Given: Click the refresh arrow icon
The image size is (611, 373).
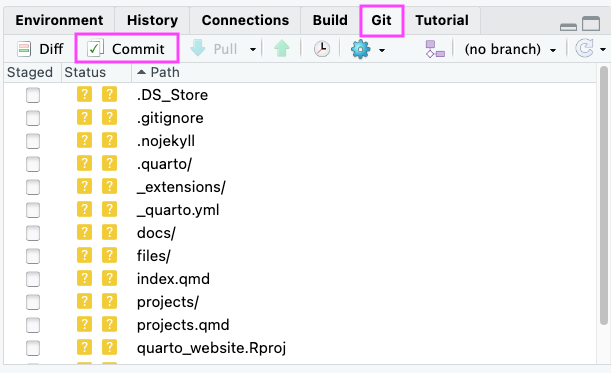Looking at the screenshot, I should [x=585, y=49].
